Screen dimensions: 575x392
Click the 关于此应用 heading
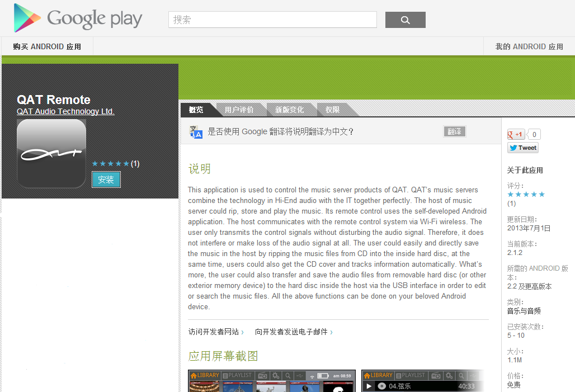[525, 170]
